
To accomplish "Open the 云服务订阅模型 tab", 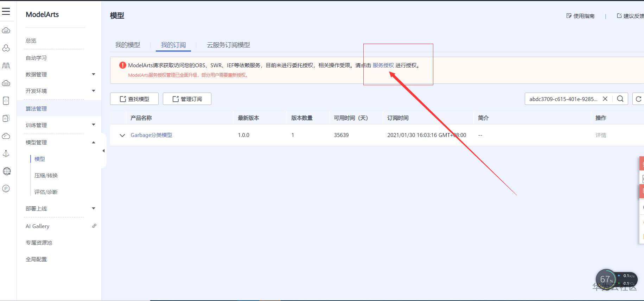I will [229, 45].
